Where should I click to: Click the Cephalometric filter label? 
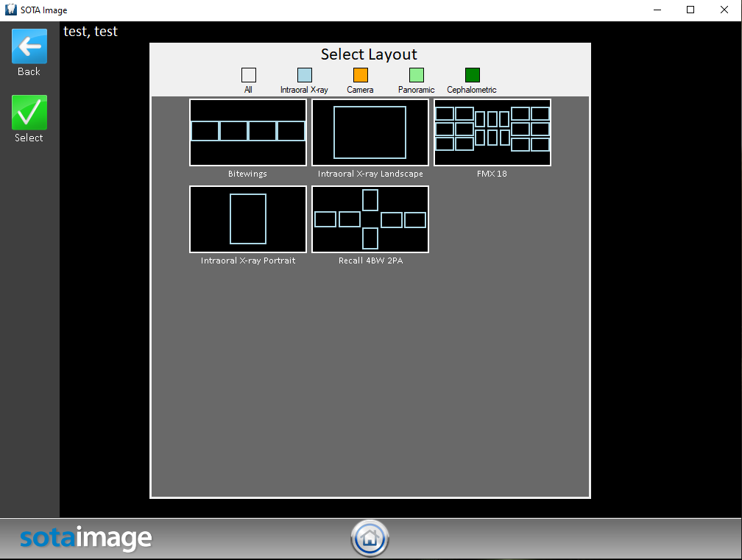coord(472,90)
